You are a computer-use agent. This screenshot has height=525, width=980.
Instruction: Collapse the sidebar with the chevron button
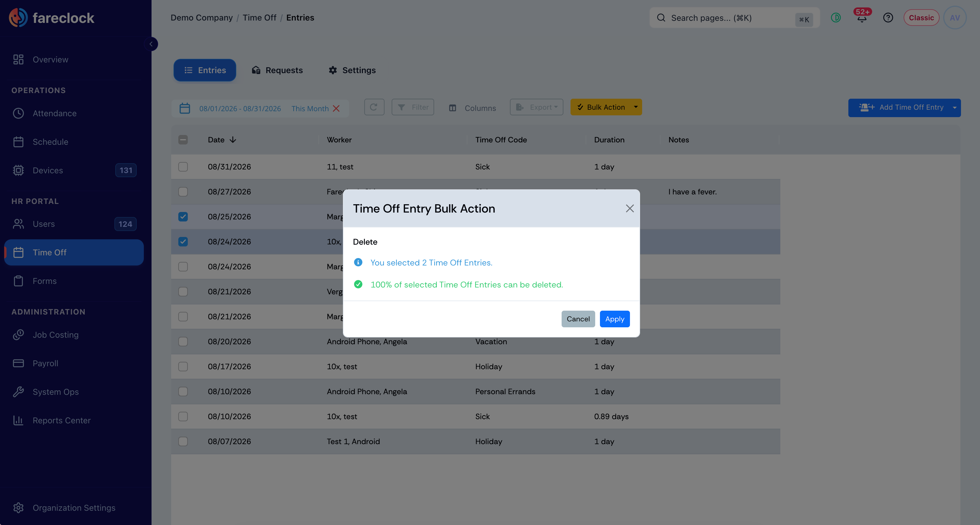(151, 44)
